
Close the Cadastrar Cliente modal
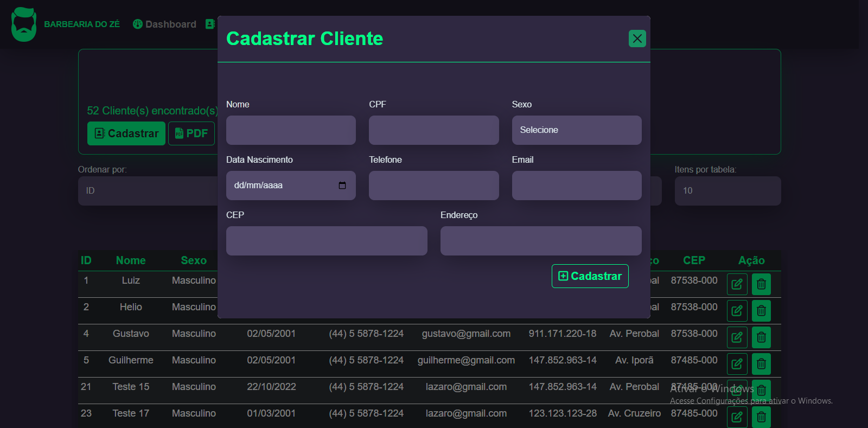point(637,39)
